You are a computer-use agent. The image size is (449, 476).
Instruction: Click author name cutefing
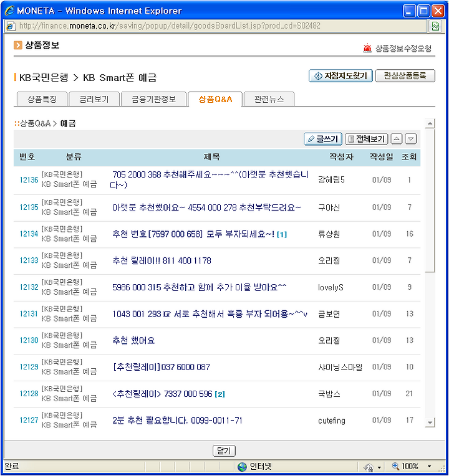pos(331,421)
